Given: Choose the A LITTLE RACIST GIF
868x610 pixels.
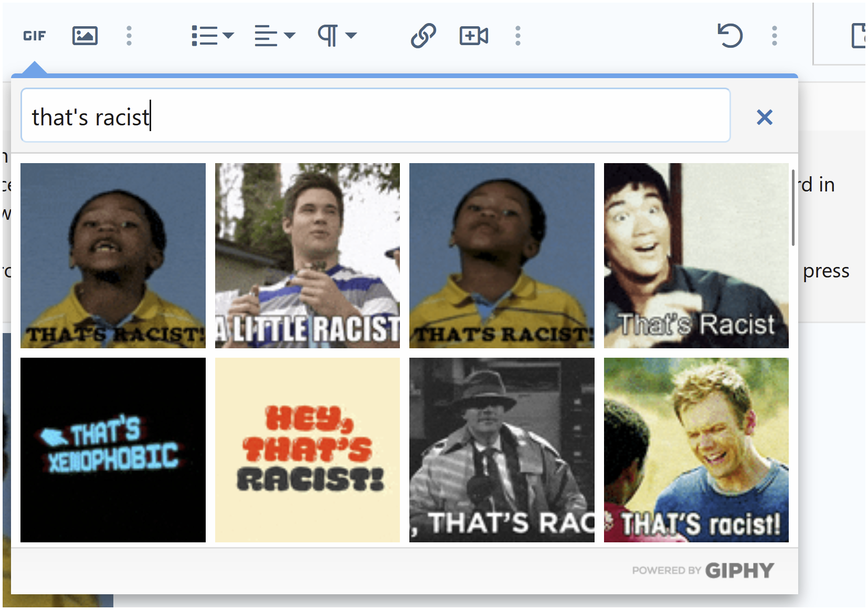Looking at the screenshot, I should (308, 255).
